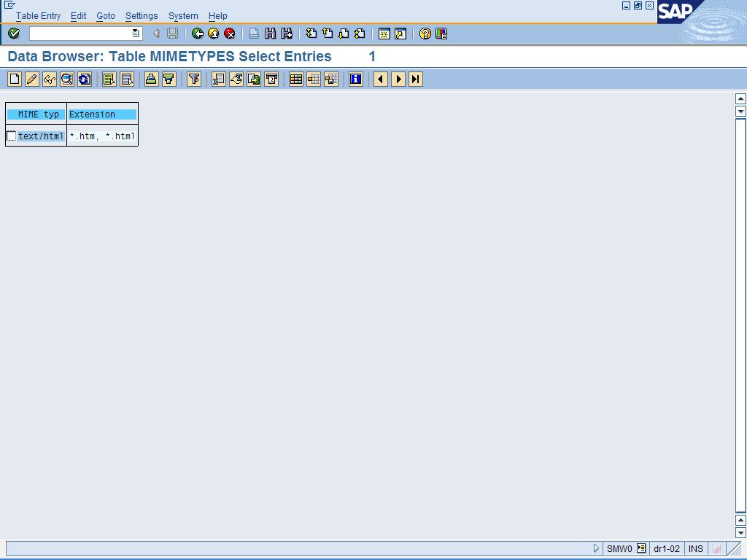This screenshot has height=560, width=747.
Task: Click the Print icon in standard toolbar
Action: (x=254, y=34)
